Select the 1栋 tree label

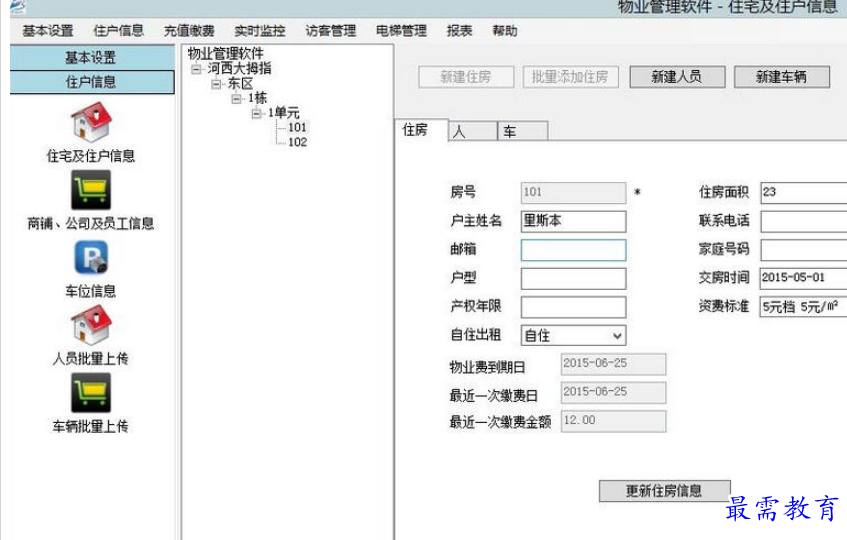[257, 98]
